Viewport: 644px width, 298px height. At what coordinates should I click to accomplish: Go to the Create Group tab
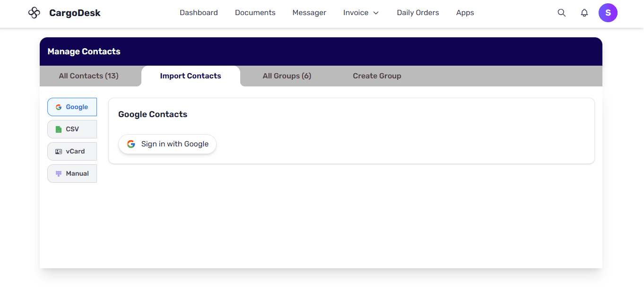coord(377,76)
